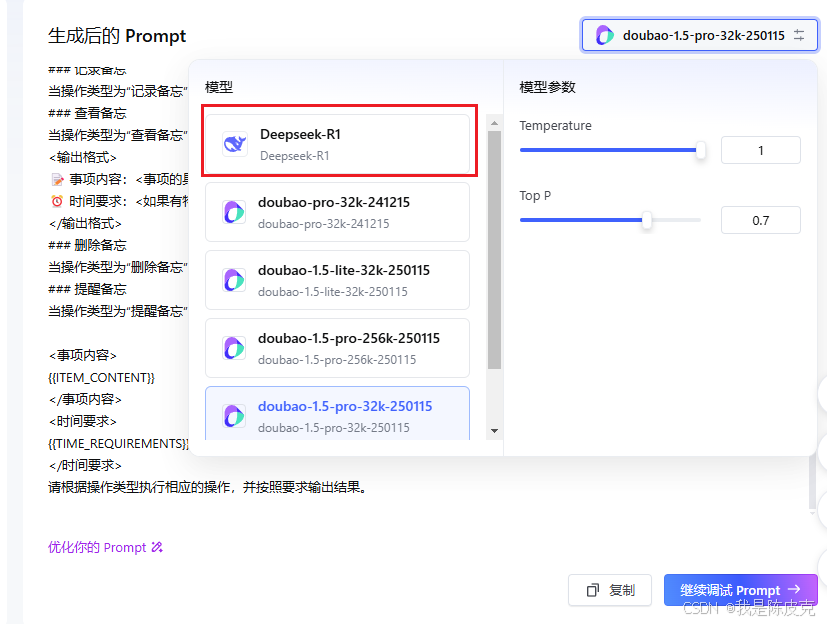Click the magic pen icon beside 优化你的 Prompt
Image resolution: width=827 pixels, height=624 pixels.
point(157,547)
